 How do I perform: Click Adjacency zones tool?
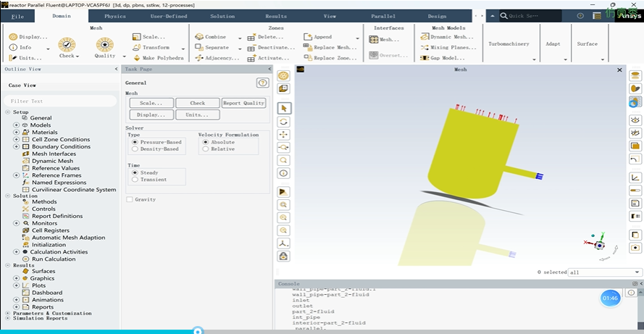[x=217, y=58]
